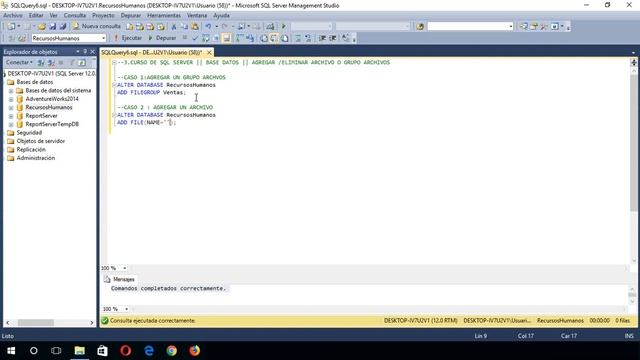
Task: Click the Ejecutar execute button
Action: tap(127, 38)
